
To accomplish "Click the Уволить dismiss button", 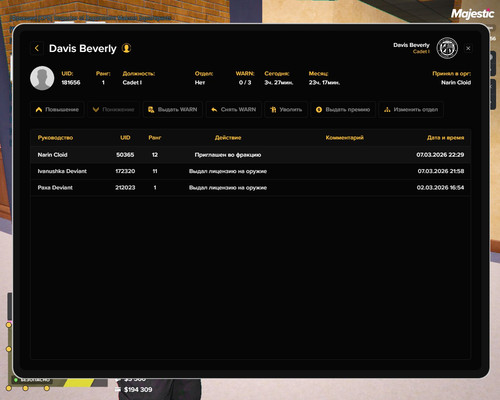I will click(286, 109).
